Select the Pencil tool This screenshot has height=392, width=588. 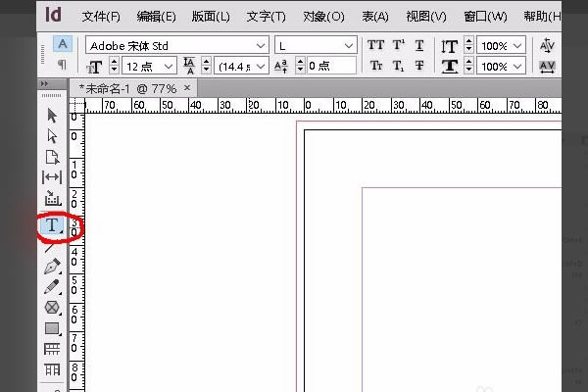click(x=52, y=287)
